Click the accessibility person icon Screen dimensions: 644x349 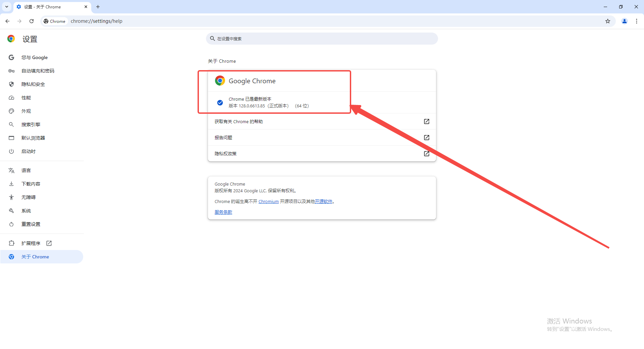pyautogui.click(x=11, y=197)
